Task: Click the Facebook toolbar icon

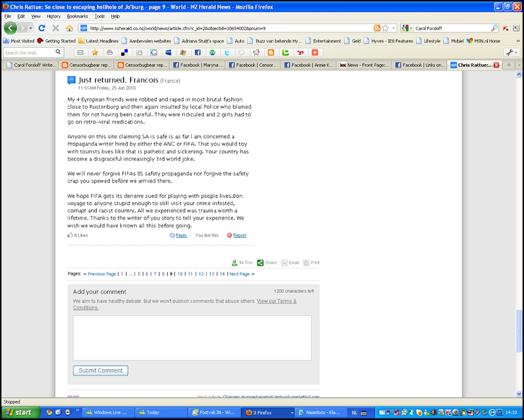Action: click(198, 52)
